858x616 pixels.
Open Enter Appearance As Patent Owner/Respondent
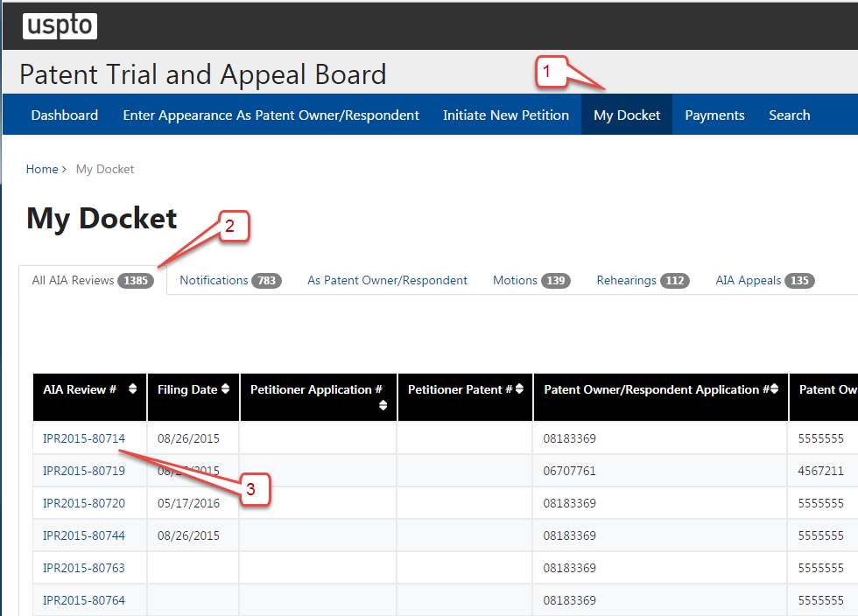271,115
